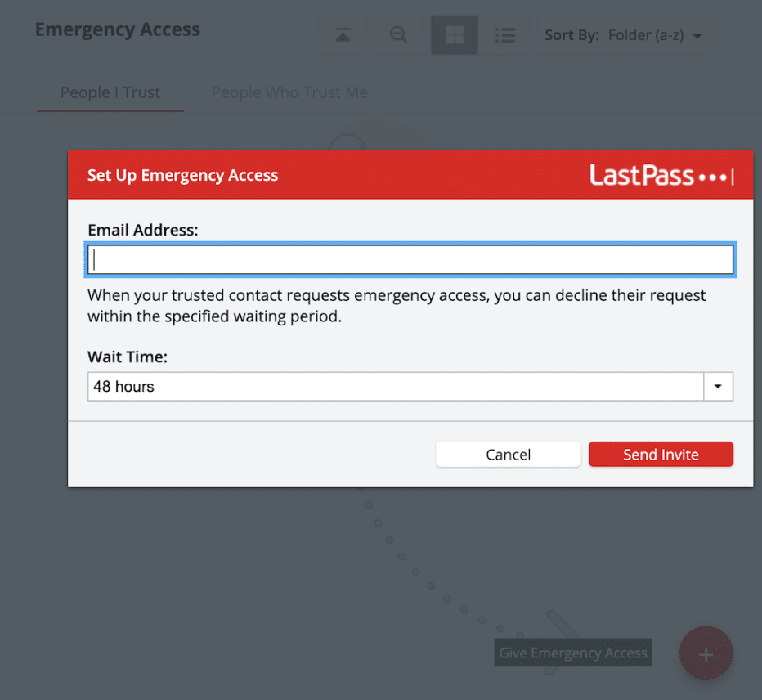The height and width of the screenshot is (700, 762).
Task: Click the red plus action button
Action: (x=706, y=653)
